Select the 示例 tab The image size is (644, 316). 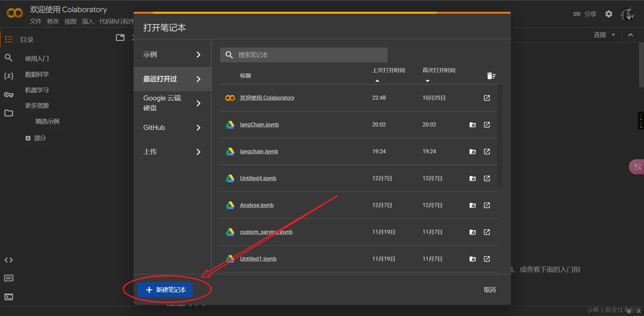pyautogui.click(x=172, y=54)
